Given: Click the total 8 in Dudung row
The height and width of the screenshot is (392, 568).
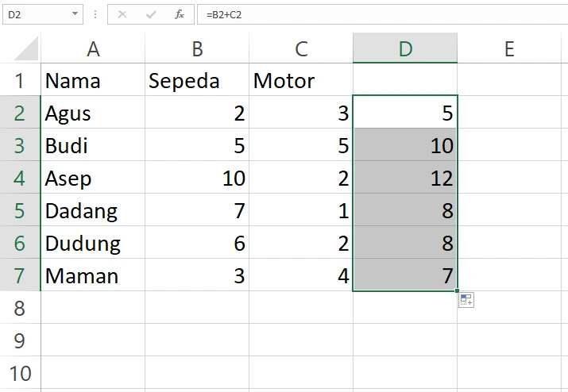Looking at the screenshot, I should pos(405,243).
